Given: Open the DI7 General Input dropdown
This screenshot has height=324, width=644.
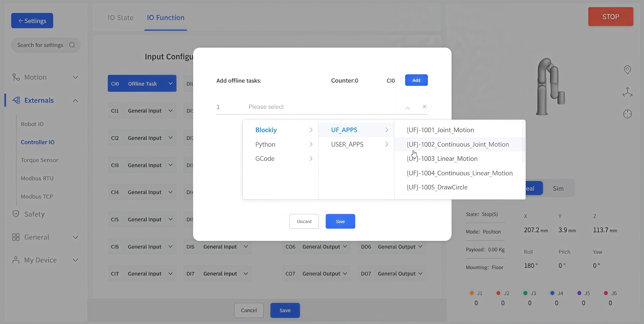Looking at the screenshot, I should [217, 274].
